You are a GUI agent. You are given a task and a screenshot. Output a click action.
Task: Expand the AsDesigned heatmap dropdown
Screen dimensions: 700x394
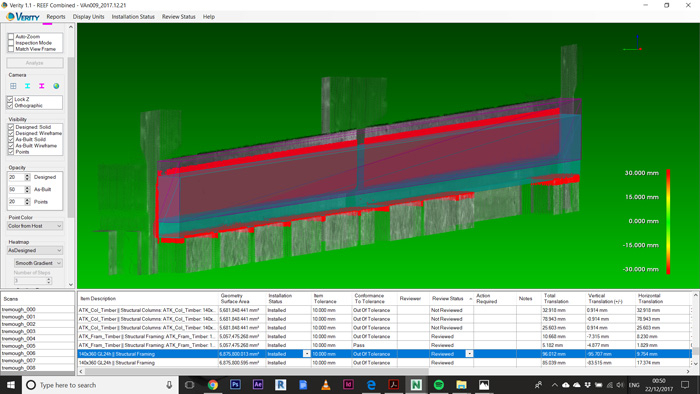(x=35, y=250)
